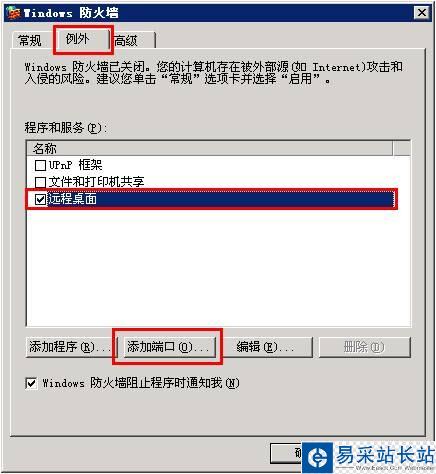Click the 添加端口(O)... button
436x474 pixels.
click(170, 347)
